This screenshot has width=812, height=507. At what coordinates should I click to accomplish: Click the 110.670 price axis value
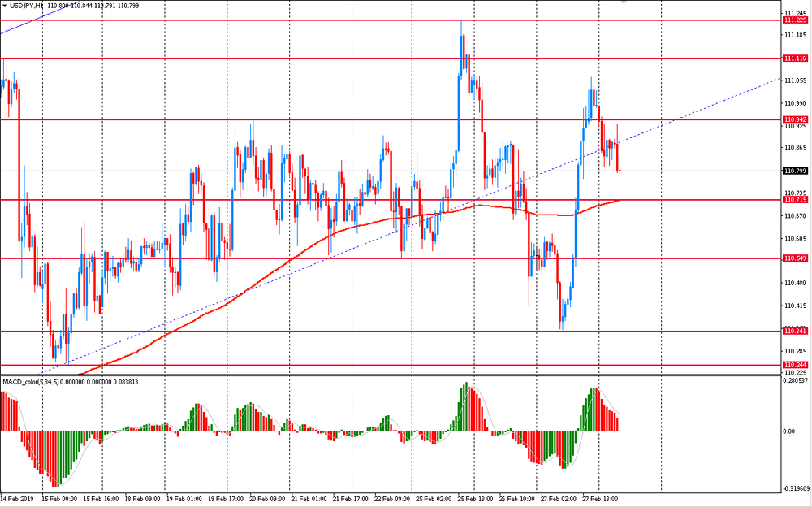click(x=796, y=215)
